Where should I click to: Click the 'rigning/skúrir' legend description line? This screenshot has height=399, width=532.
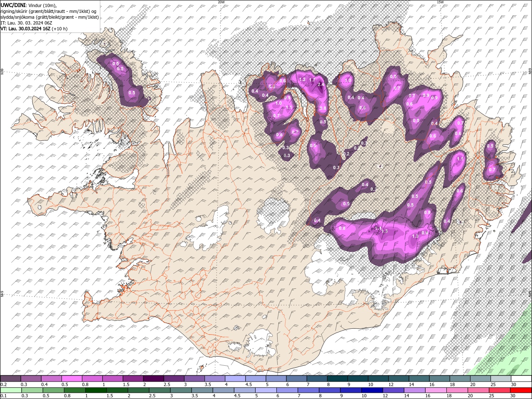click(x=49, y=11)
